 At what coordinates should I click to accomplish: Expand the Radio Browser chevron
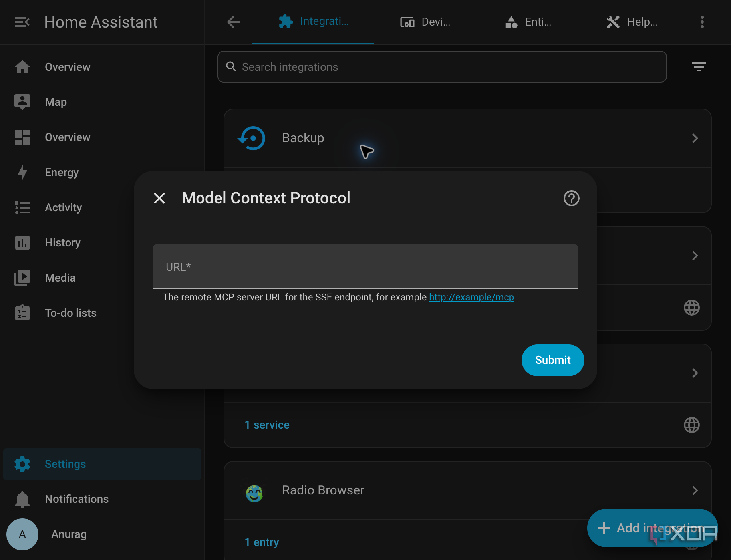pyautogui.click(x=695, y=490)
